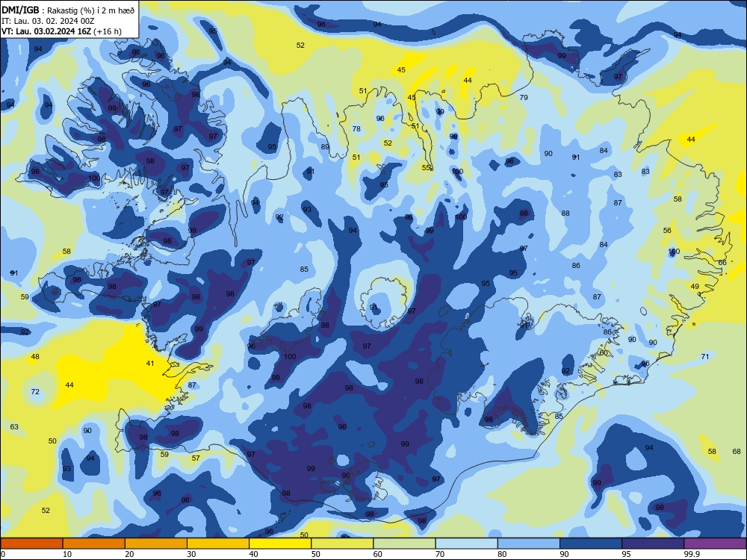Click the '56' humidity value label
747x560 pixels.
tap(667, 231)
